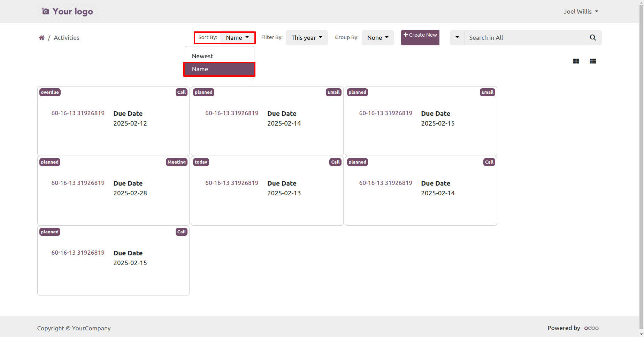Expand the search field options caret
The height and width of the screenshot is (337, 644).
point(457,38)
